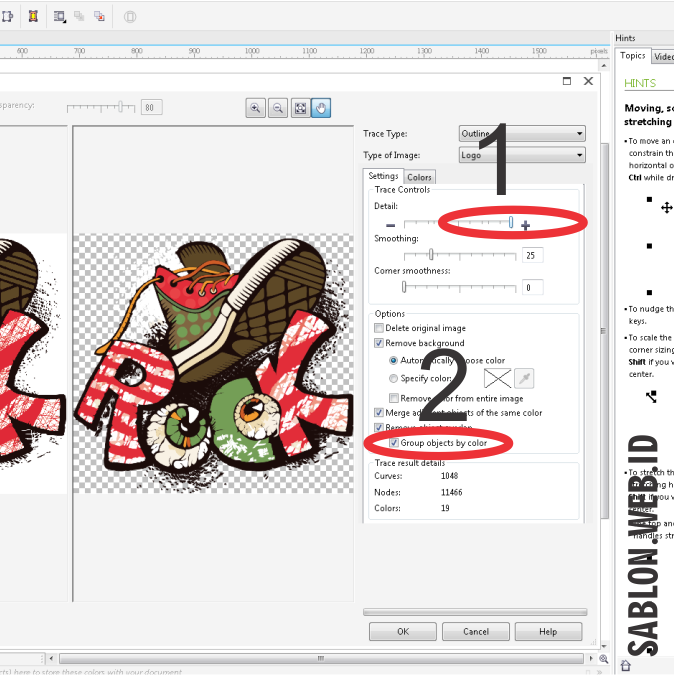Click the specify color swatch box
This screenshot has width=675, height=675.
(x=497, y=379)
